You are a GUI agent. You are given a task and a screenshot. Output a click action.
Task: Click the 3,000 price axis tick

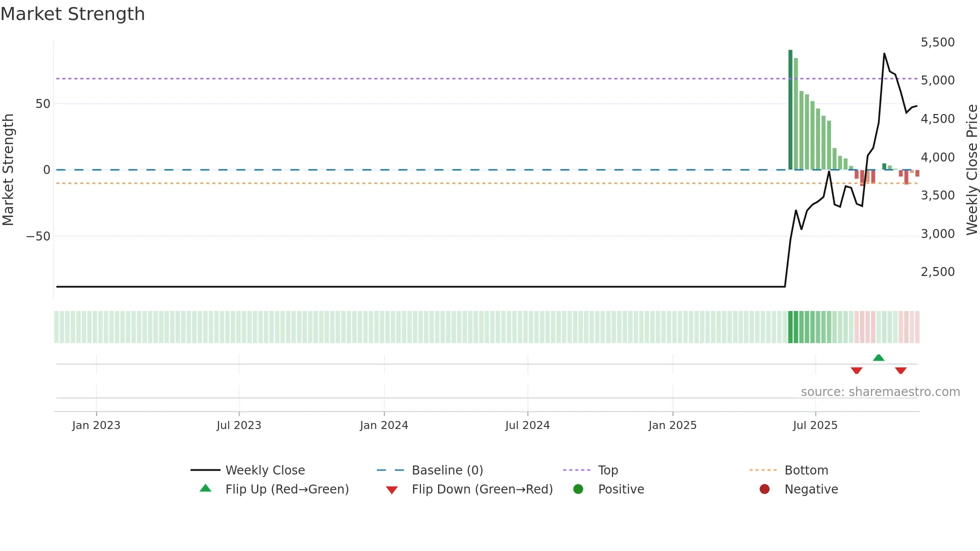tap(938, 234)
